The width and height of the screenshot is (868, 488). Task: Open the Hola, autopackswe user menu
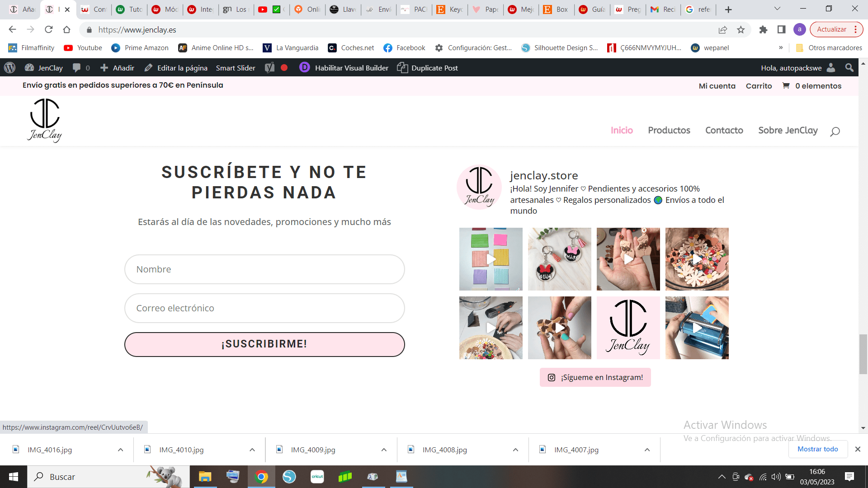[x=798, y=68]
